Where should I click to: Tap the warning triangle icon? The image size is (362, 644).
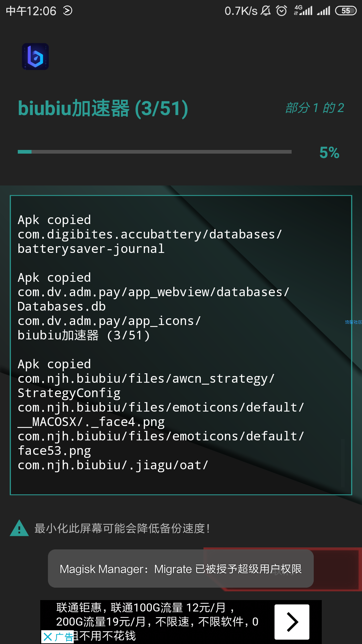click(19, 528)
